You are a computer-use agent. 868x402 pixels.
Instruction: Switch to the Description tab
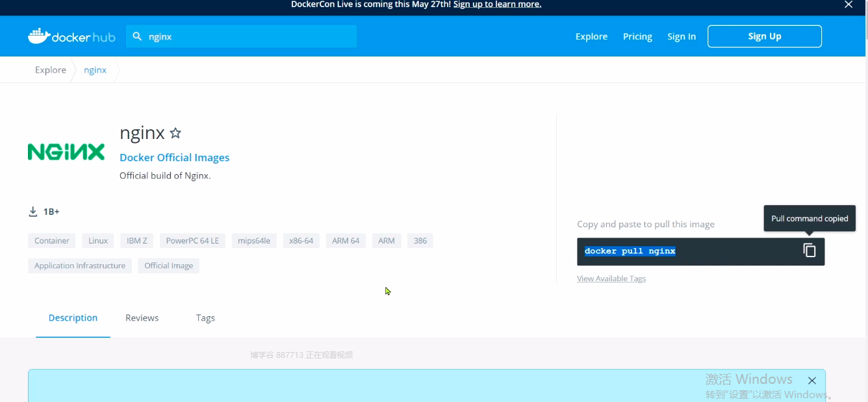pyautogui.click(x=73, y=318)
